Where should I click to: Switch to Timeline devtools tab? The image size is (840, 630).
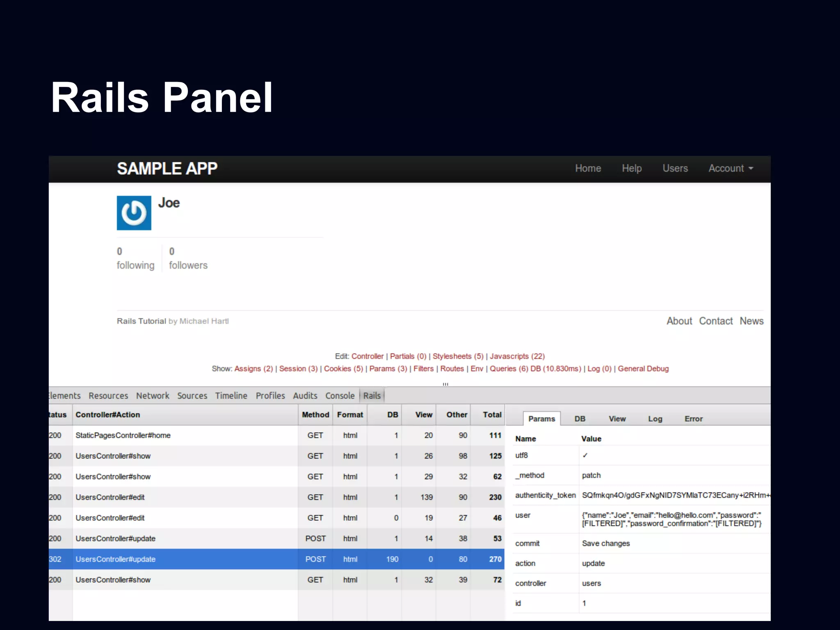coord(231,396)
